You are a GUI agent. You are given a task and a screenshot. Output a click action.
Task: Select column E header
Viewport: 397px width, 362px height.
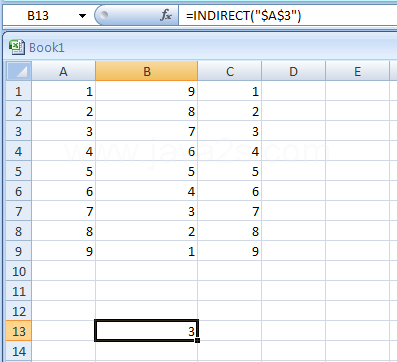click(357, 71)
